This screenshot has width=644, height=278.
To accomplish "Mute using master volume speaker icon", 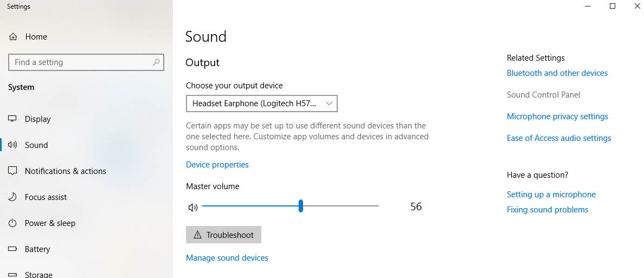I will pyautogui.click(x=192, y=207).
